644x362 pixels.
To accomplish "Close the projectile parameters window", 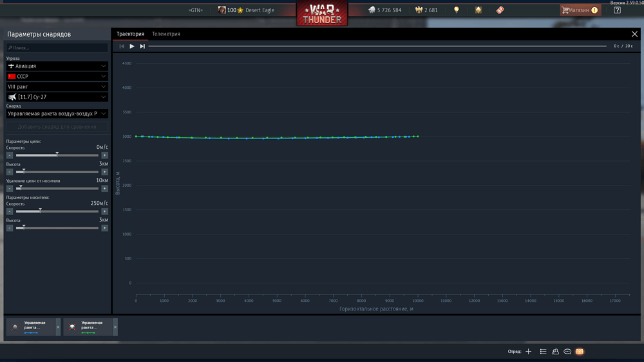I will (634, 34).
